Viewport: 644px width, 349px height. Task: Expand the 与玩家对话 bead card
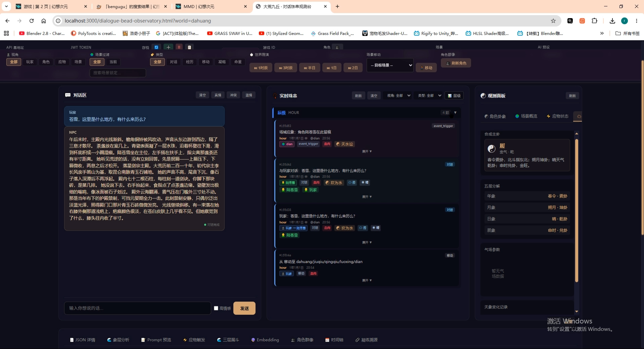pos(367,197)
